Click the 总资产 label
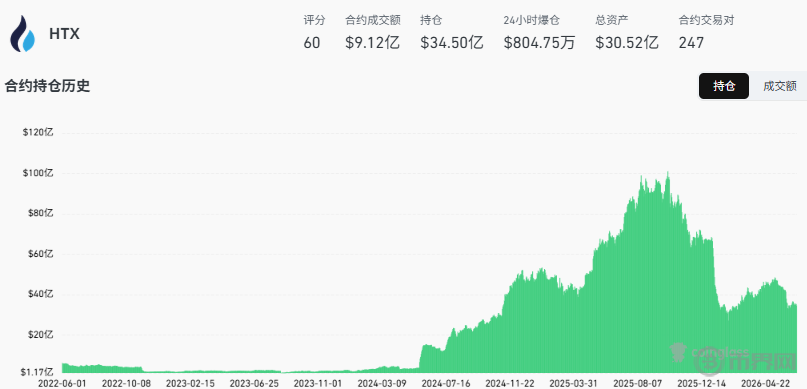Image resolution: width=807 pixels, height=389 pixels. [612, 21]
